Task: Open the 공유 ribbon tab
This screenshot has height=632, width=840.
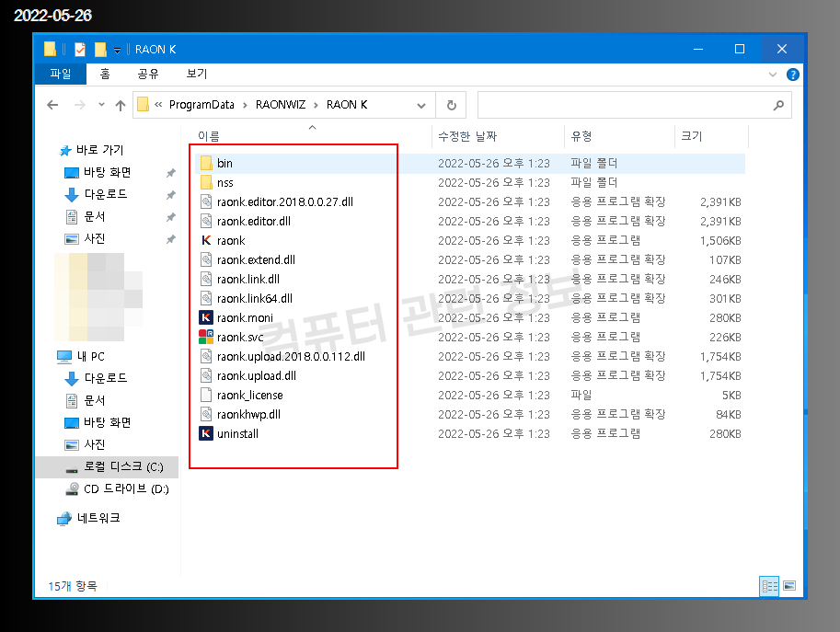Action: coord(148,74)
